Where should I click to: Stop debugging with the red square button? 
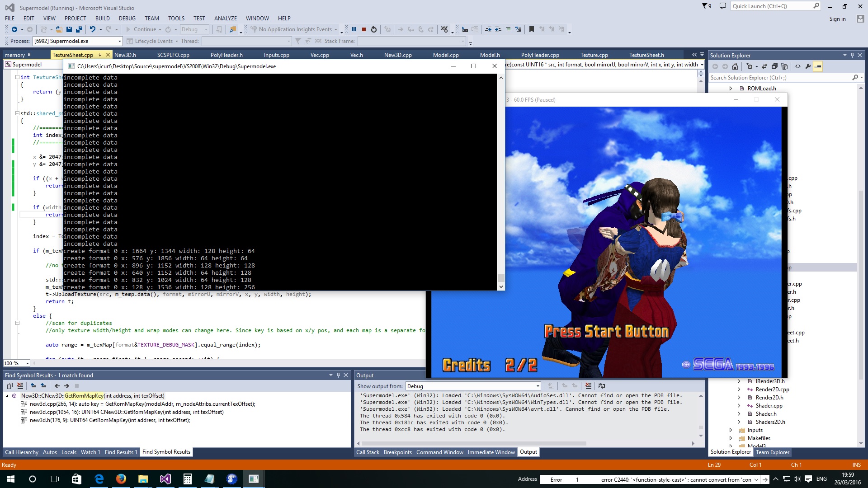[x=364, y=29]
